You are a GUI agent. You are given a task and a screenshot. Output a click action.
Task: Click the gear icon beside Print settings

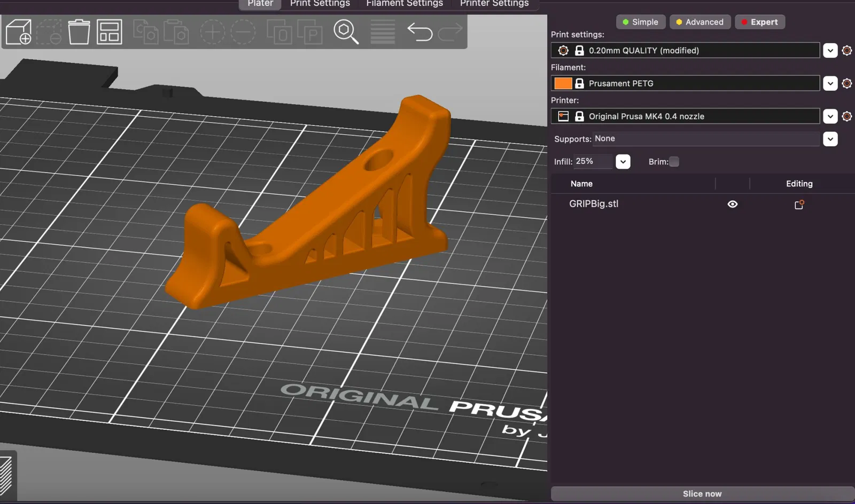point(847,50)
